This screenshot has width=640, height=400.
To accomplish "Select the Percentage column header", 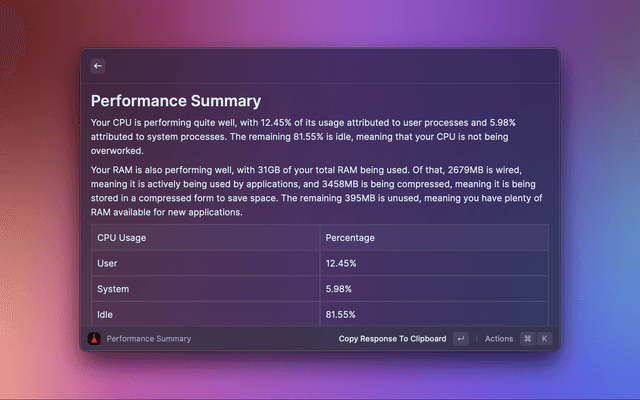I will pyautogui.click(x=350, y=237).
